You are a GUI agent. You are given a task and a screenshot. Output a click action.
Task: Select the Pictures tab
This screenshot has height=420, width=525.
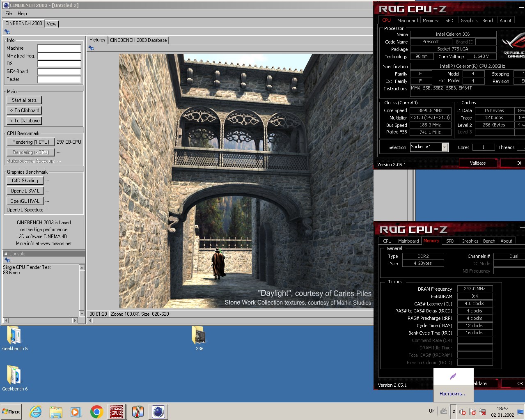(x=97, y=40)
